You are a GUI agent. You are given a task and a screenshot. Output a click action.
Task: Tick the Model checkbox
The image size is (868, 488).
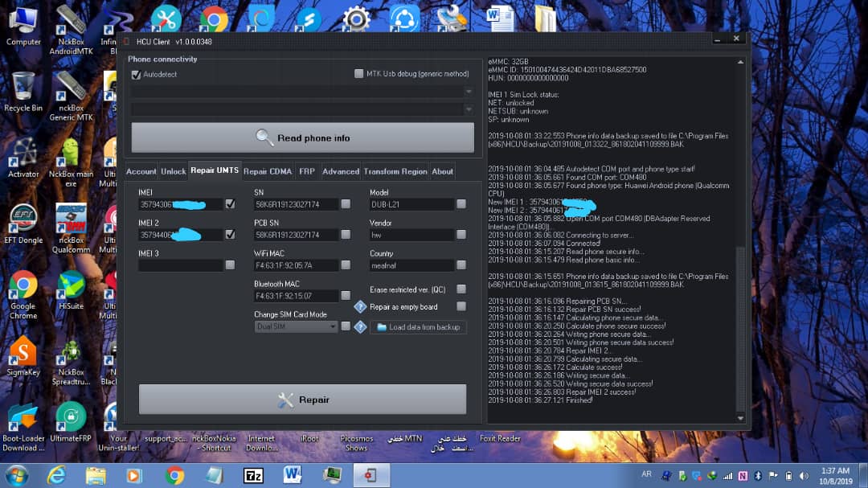461,204
